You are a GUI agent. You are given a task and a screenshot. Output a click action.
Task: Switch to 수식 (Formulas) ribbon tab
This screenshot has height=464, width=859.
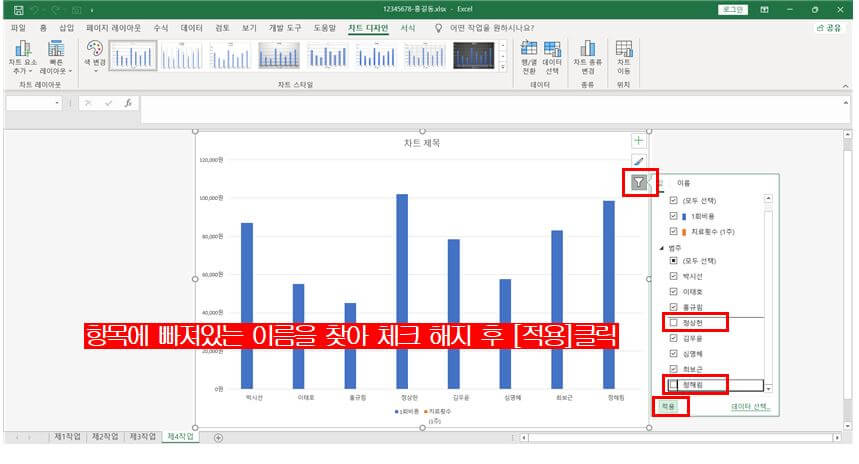161,28
